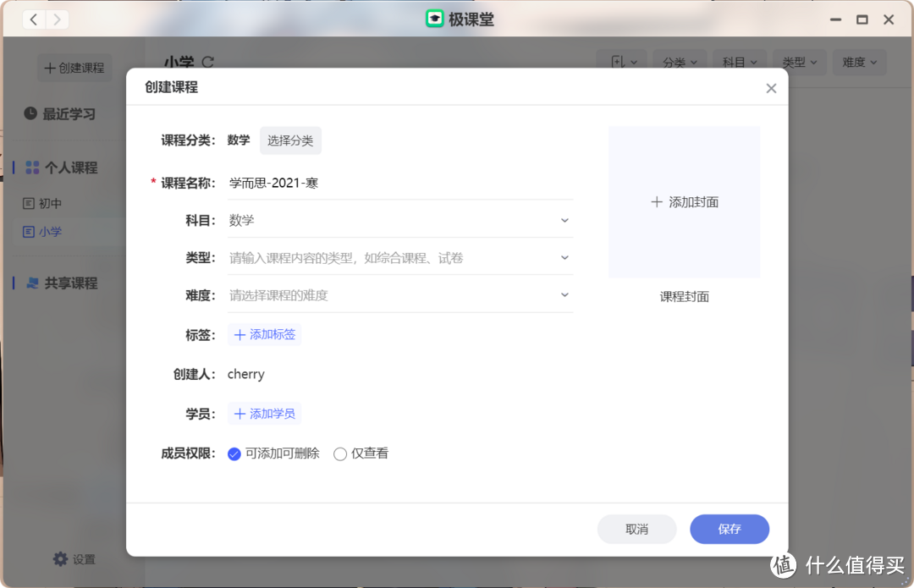Image resolution: width=914 pixels, height=588 pixels.
Task: Open the 类型 dropdown in the dialog
Action: pos(564,256)
